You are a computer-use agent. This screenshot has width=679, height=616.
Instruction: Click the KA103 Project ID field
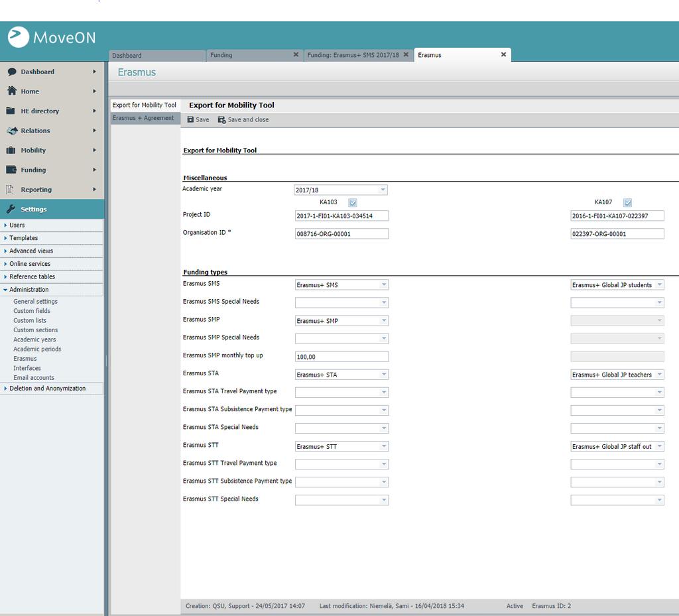[341, 216]
